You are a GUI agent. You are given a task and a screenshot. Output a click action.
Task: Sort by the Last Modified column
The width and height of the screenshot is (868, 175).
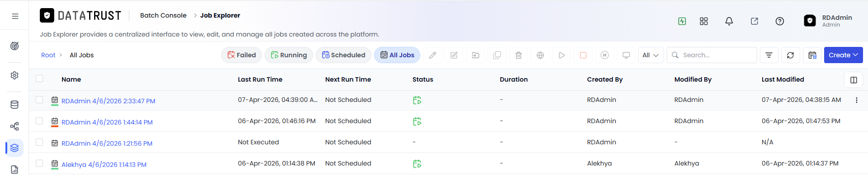[x=783, y=79]
